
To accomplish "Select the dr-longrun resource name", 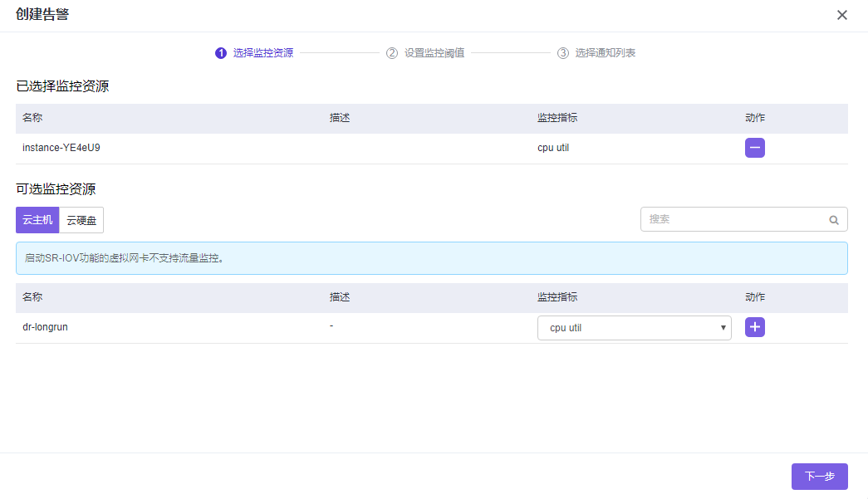I will [x=45, y=327].
